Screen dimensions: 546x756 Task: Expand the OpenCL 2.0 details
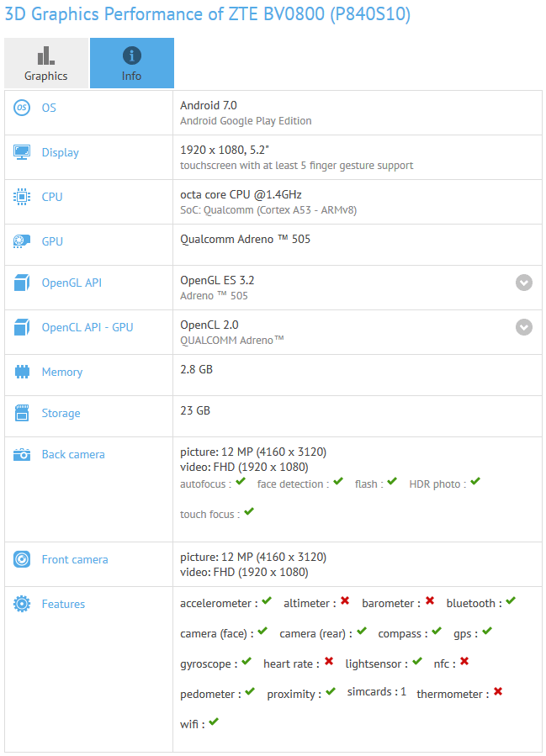click(524, 327)
